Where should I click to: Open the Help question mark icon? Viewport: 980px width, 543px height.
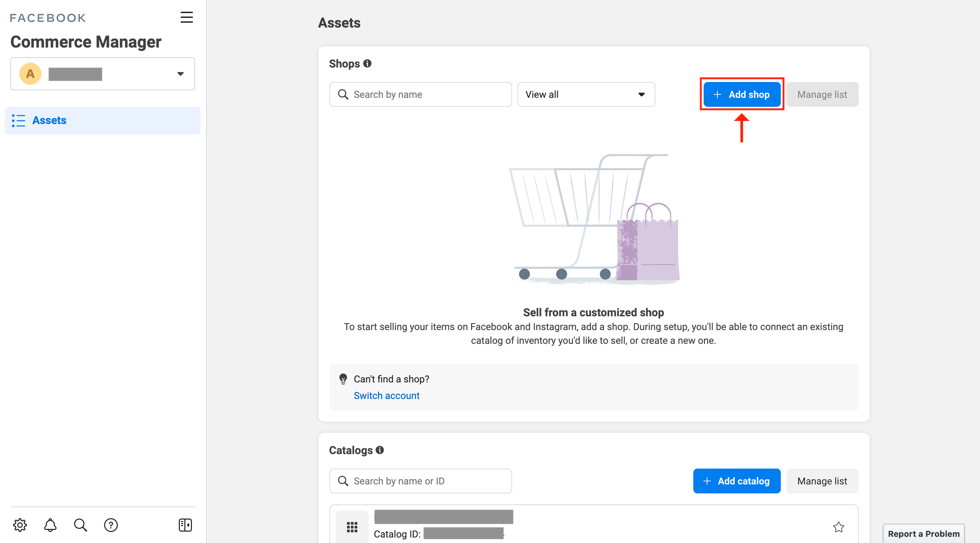[111, 525]
